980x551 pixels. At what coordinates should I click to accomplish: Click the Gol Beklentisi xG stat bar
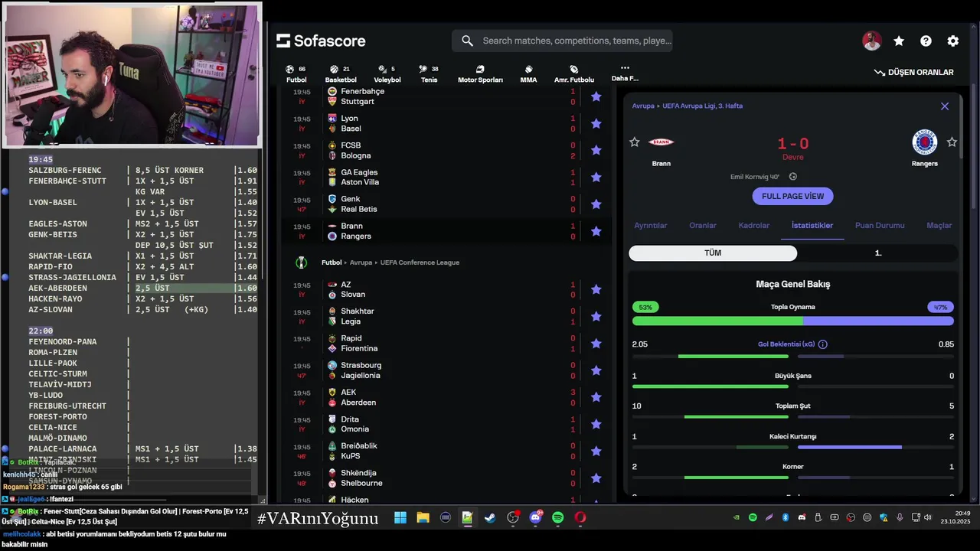point(793,356)
